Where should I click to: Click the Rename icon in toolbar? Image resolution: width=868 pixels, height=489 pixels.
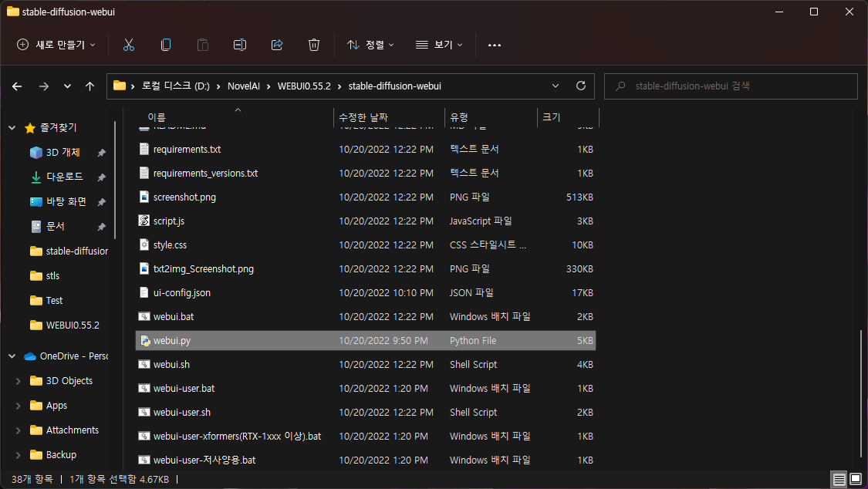point(240,45)
